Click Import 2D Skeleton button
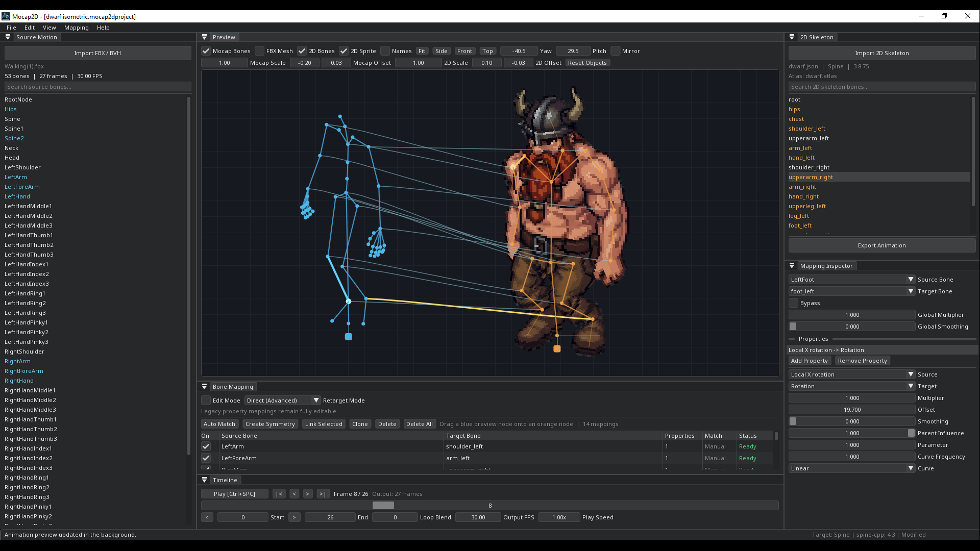This screenshot has width=980, height=551. pyautogui.click(x=882, y=53)
